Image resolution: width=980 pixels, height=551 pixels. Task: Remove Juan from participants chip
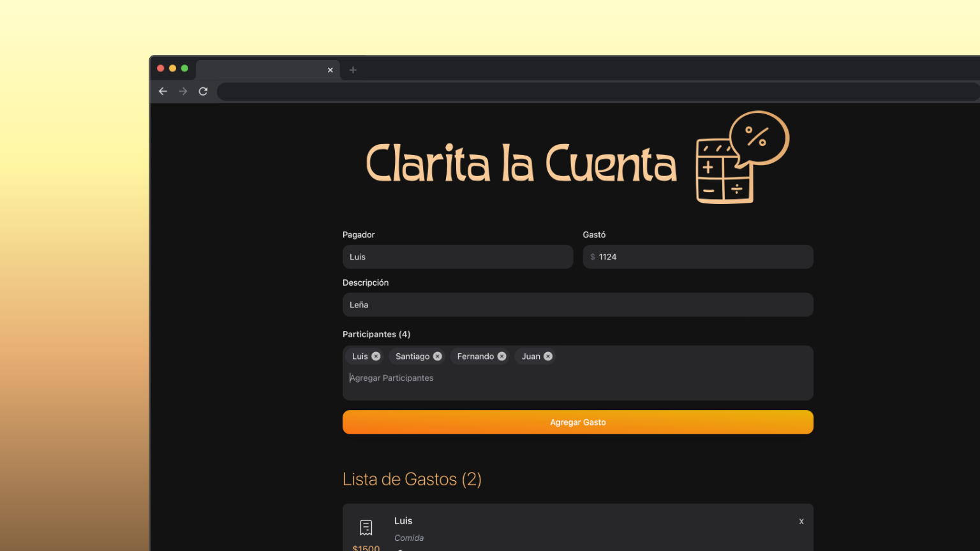pyautogui.click(x=548, y=356)
